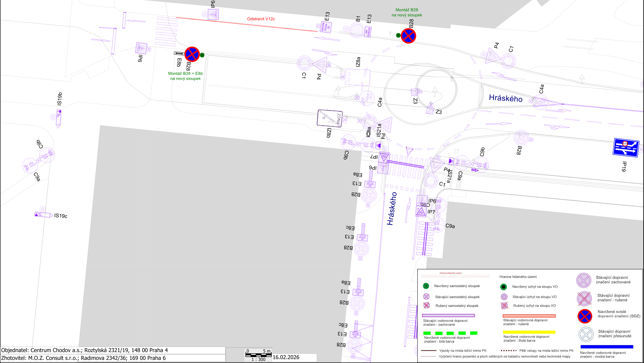Viewport: 644px width, 363px height.
Task: Select legend text 'Navržený samostatný sloupek'
Action: click(x=457, y=286)
